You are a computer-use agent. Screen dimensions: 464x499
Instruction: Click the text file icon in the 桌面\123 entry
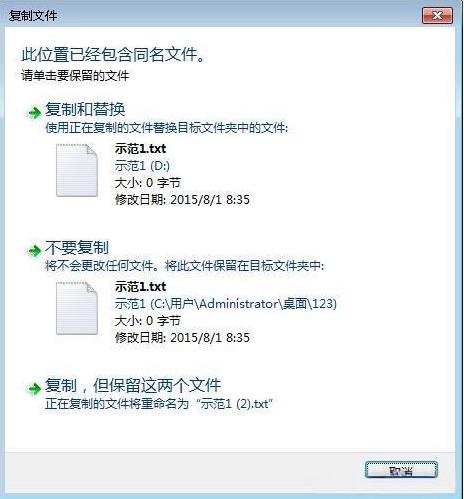[x=77, y=308]
